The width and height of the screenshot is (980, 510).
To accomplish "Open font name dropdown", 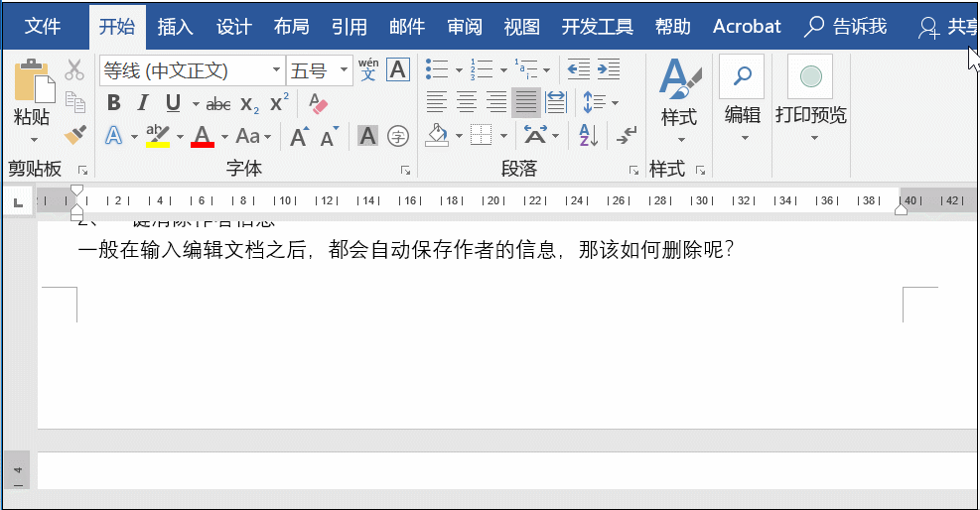I will pos(276,69).
